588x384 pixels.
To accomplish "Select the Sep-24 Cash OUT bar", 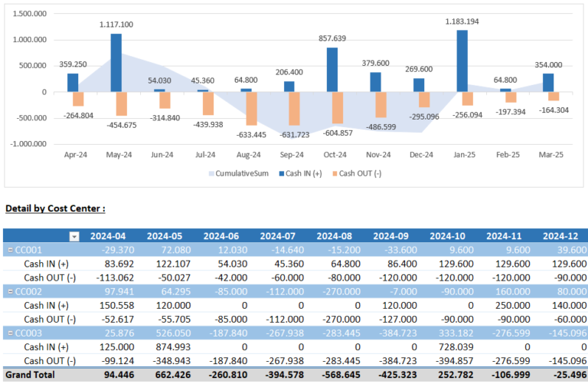I will (295, 109).
